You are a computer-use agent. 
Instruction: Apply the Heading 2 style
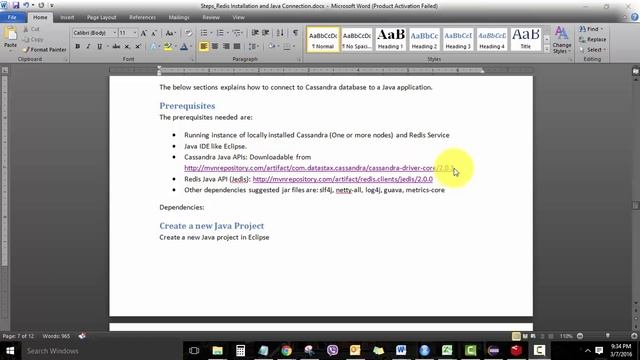tap(424, 40)
